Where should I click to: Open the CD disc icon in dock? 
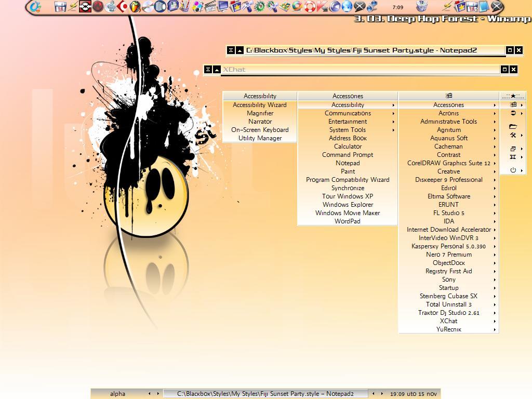(148, 6)
